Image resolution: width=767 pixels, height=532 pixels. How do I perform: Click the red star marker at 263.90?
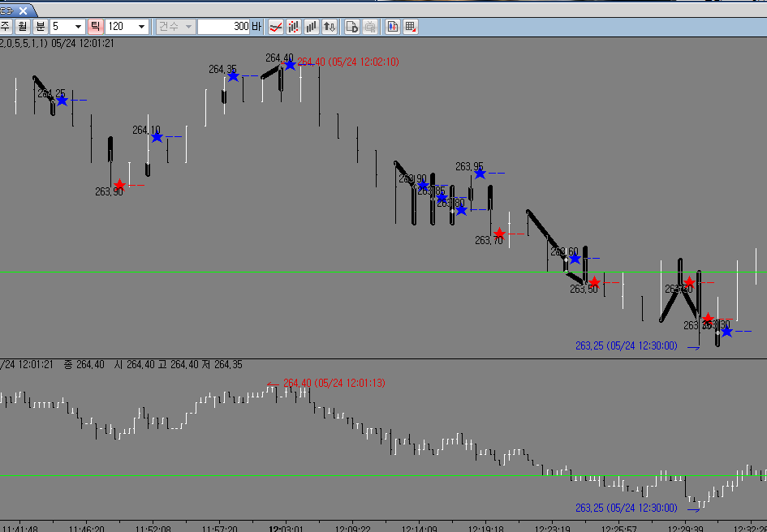tap(119, 185)
